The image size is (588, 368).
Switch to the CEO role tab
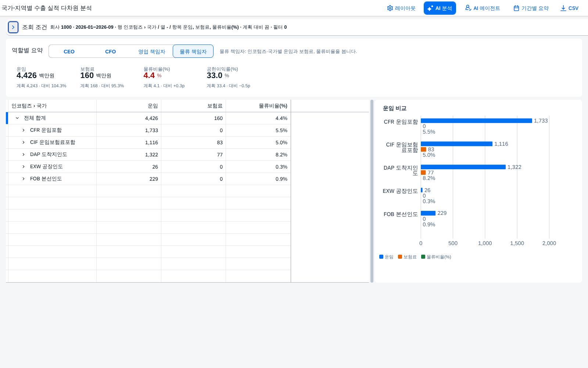tap(69, 52)
